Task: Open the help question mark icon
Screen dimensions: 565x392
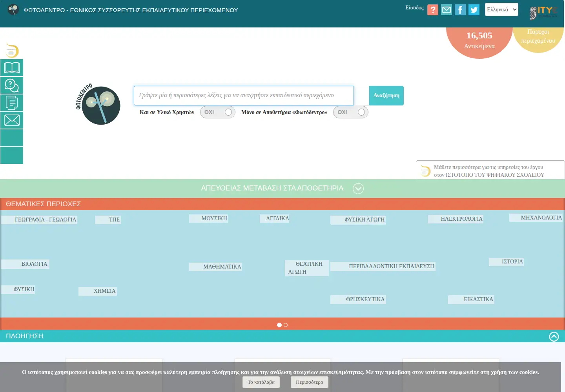Action: point(433,10)
